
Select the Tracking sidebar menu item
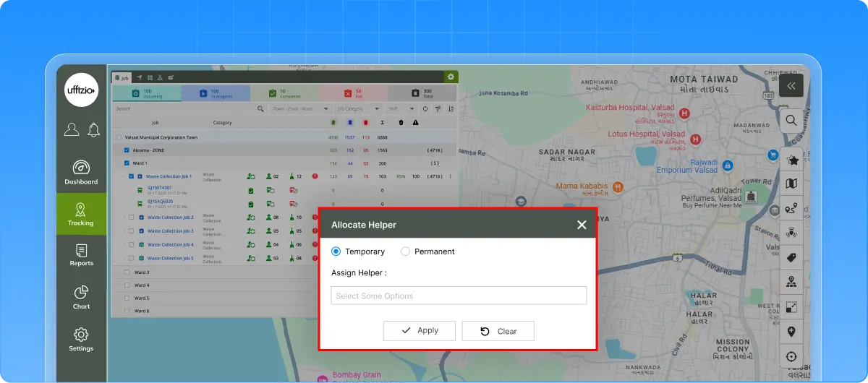(x=81, y=214)
